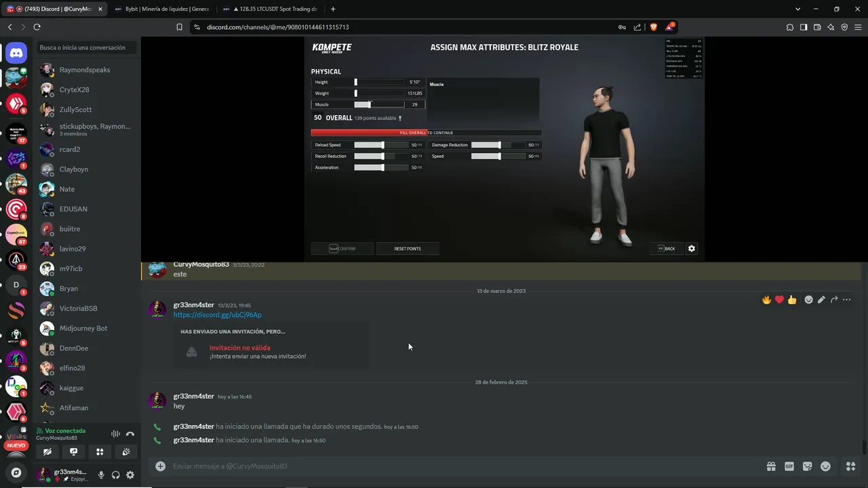Screen dimensions: 868x488
Task: Bookmark this page
Action: click(x=179, y=27)
